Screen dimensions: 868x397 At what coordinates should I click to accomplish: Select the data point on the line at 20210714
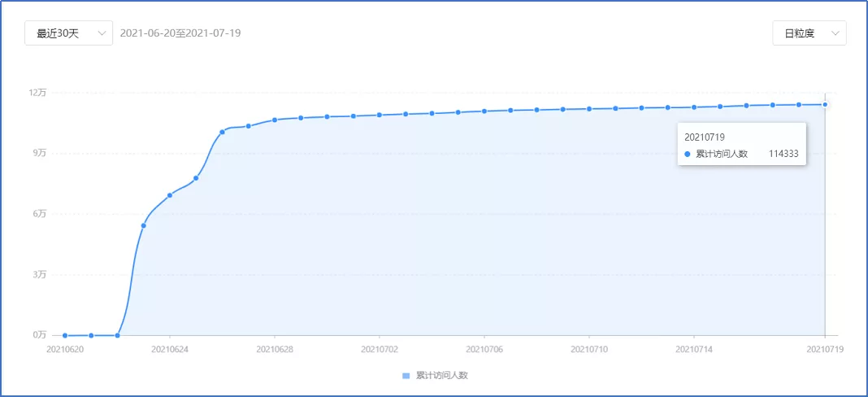coord(694,107)
